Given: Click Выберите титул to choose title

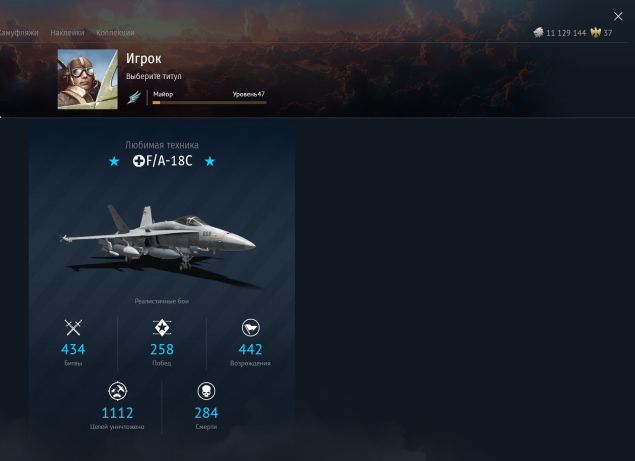Looking at the screenshot, I should [x=153, y=76].
